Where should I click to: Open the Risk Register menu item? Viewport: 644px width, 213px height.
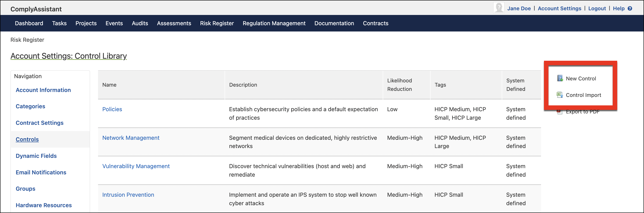217,23
